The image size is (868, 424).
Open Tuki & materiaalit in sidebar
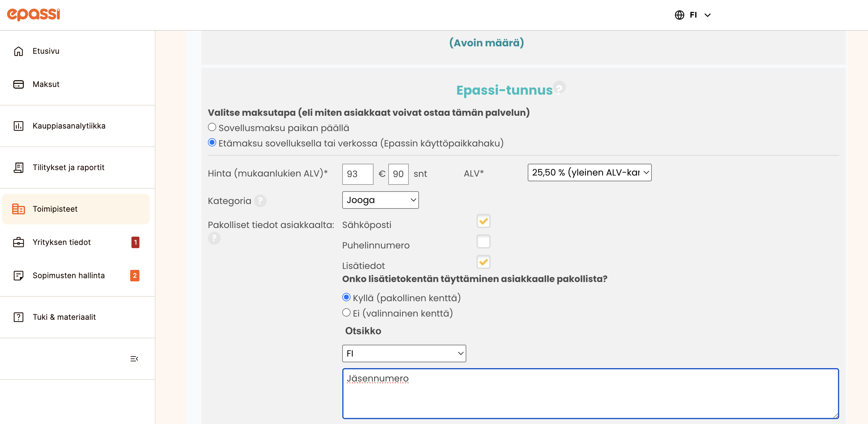point(76,317)
